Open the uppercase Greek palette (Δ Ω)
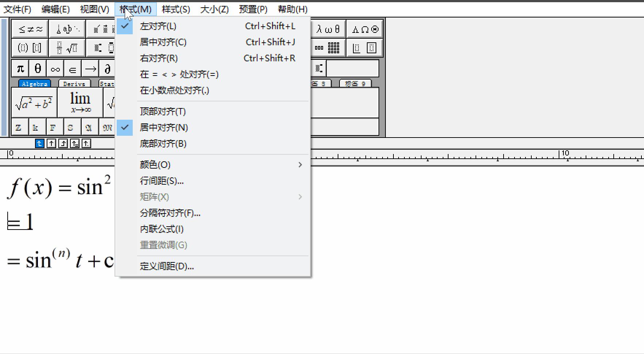Viewport: 644px width, 354px height. click(x=365, y=29)
